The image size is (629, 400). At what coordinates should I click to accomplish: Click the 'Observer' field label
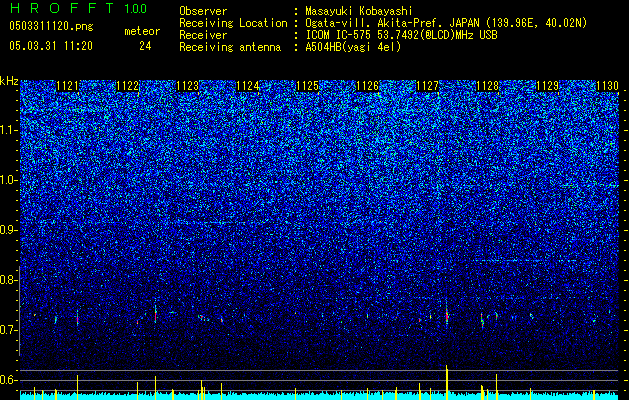(x=203, y=11)
